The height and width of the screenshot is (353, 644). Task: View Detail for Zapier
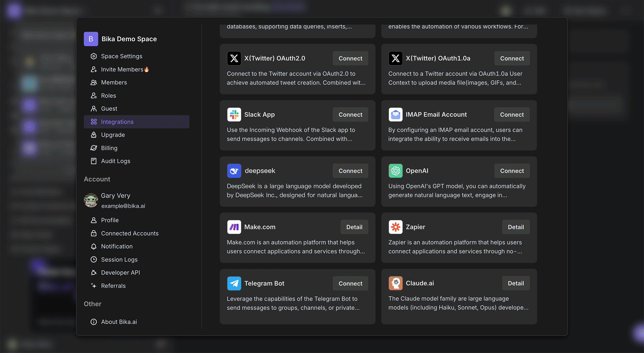pyautogui.click(x=516, y=227)
